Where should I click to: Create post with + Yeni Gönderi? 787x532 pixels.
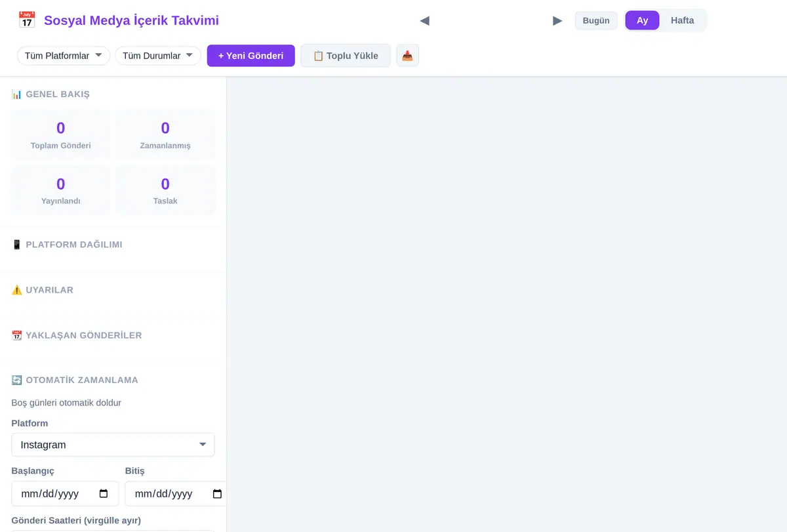click(251, 56)
